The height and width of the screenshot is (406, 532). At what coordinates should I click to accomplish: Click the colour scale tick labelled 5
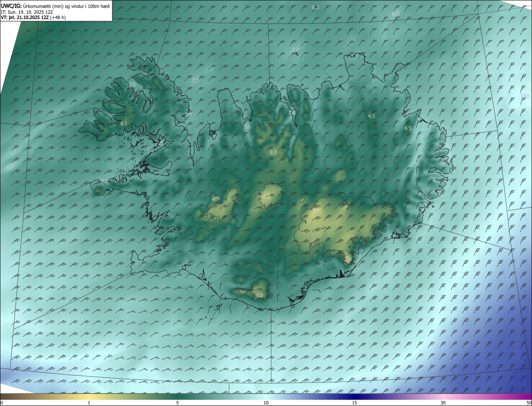(177, 403)
